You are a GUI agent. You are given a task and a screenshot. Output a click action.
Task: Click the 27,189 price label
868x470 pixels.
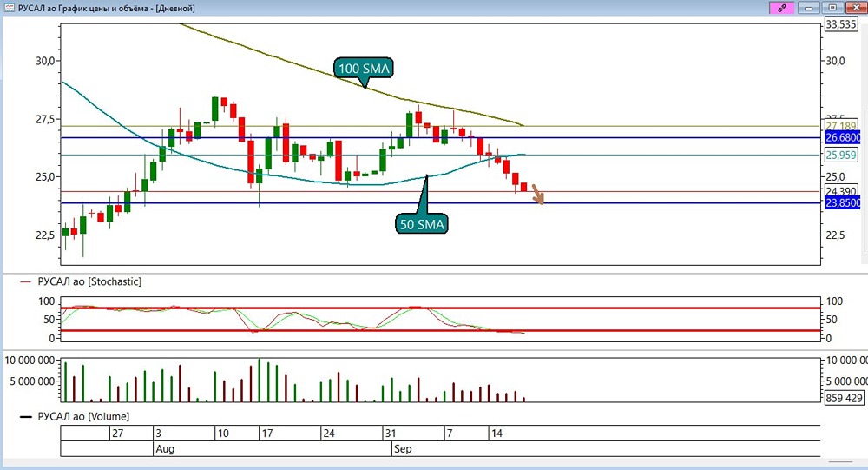(x=841, y=126)
